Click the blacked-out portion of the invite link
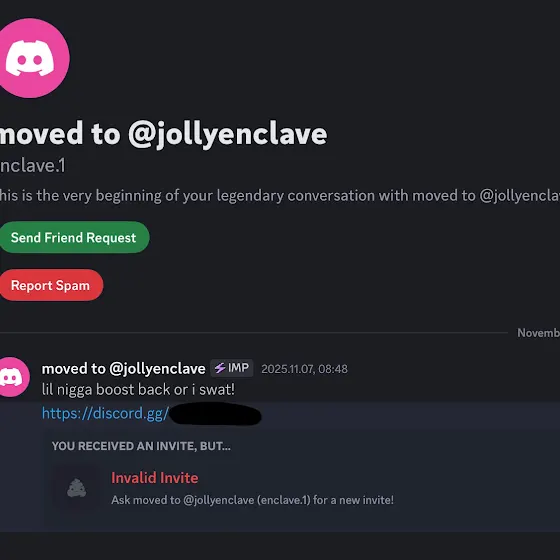The width and height of the screenshot is (560, 560). pyautogui.click(x=216, y=414)
